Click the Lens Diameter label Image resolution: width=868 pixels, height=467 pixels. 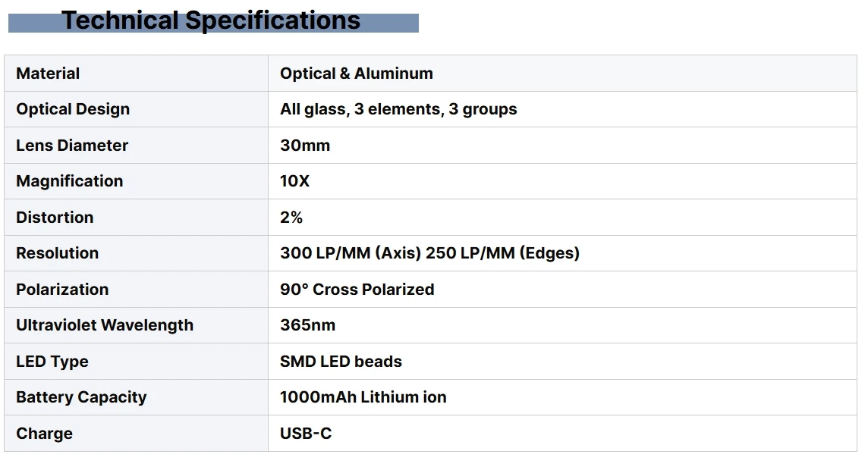(x=72, y=146)
